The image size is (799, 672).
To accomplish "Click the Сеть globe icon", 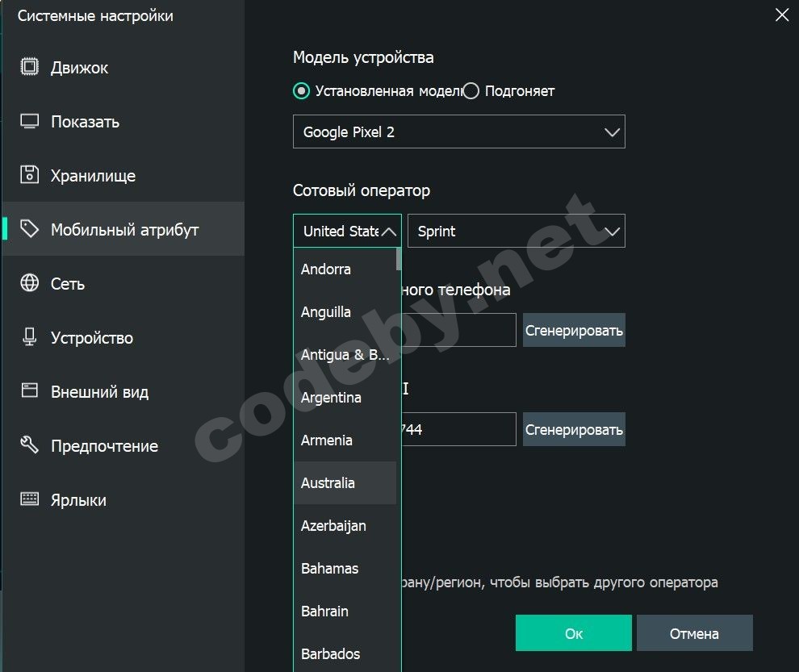I will pos(30,283).
